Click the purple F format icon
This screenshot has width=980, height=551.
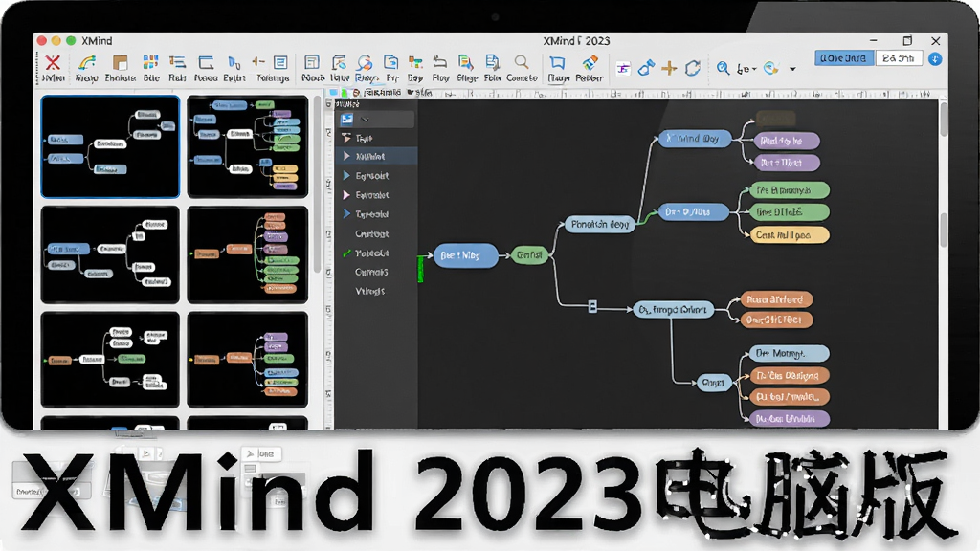point(622,69)
